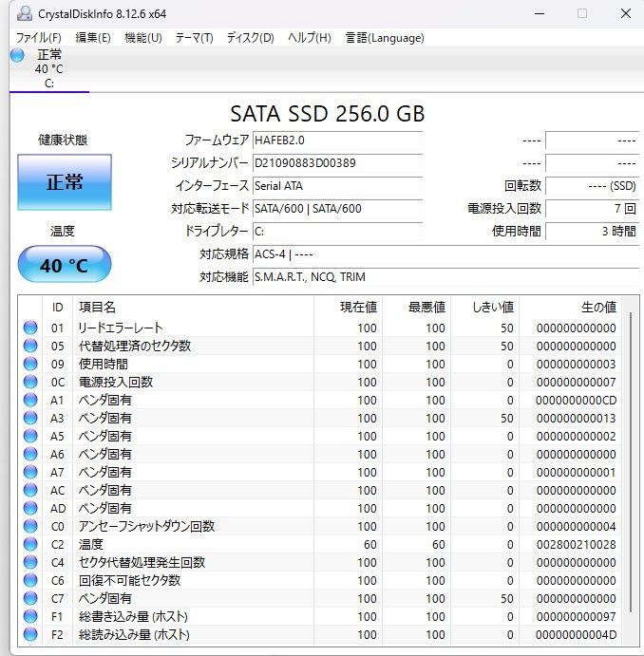Click the drive letter field C:
This screenshot has height=656, width=644.
click(338, 231)
